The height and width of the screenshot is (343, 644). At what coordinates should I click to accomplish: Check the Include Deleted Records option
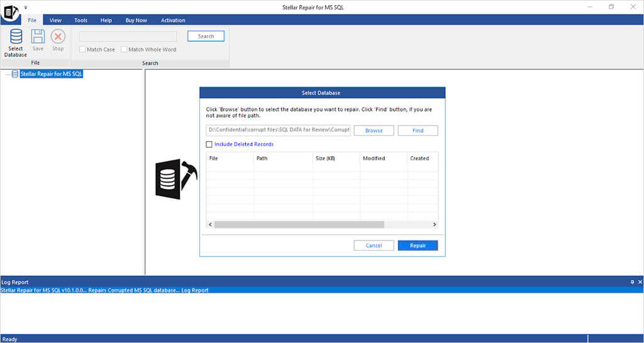click(x=209, y=144)
